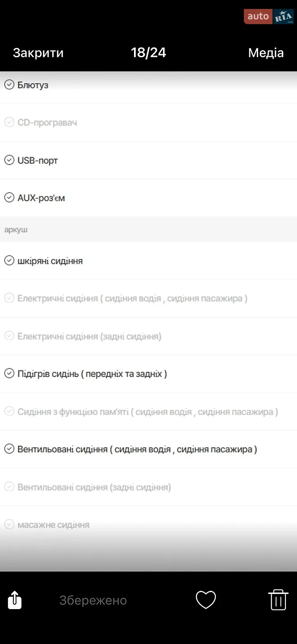Select Електричні сидіння (задні сидіння) row
Viewport: 297px width, 644px height.
click(148, 336)
